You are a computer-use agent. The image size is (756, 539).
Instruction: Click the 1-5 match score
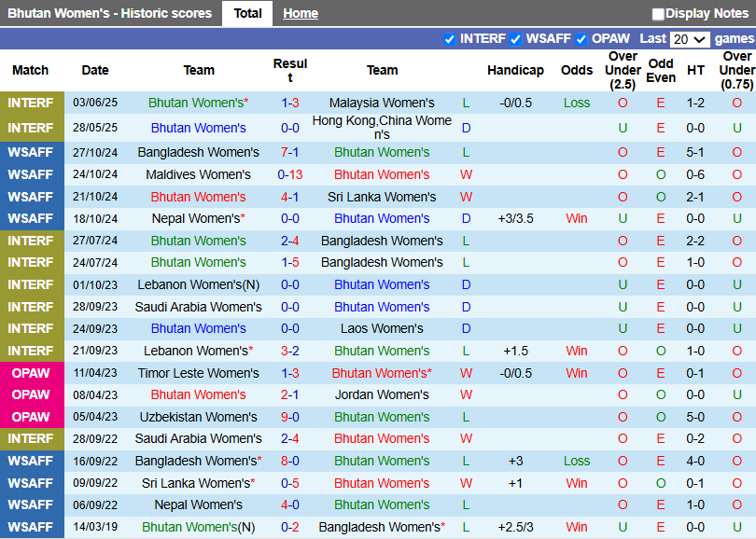point(289,263)
